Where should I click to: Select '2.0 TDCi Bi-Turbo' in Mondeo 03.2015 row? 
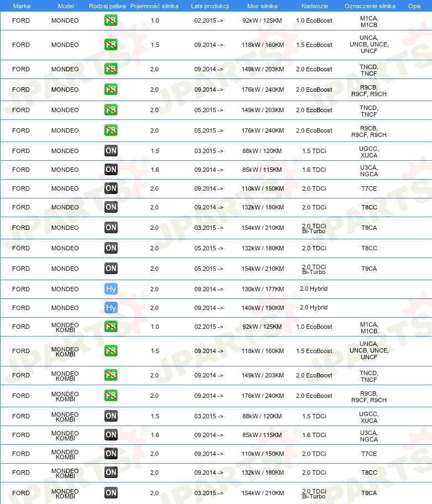coord(314,228)
